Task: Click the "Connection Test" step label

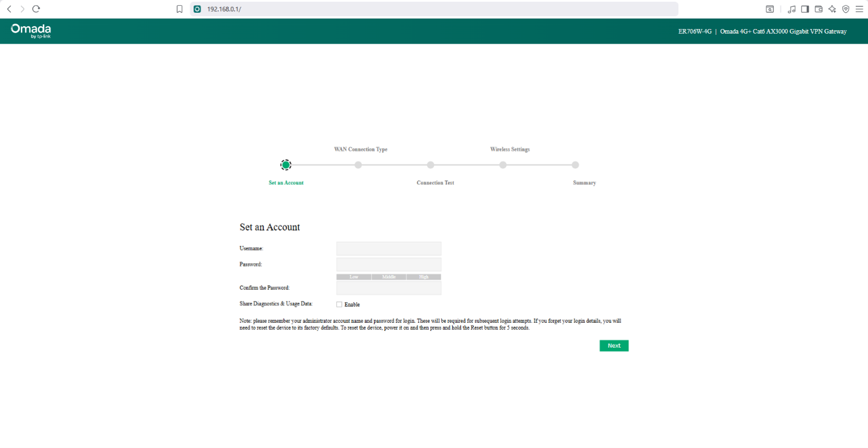Action: click(435, 183)
